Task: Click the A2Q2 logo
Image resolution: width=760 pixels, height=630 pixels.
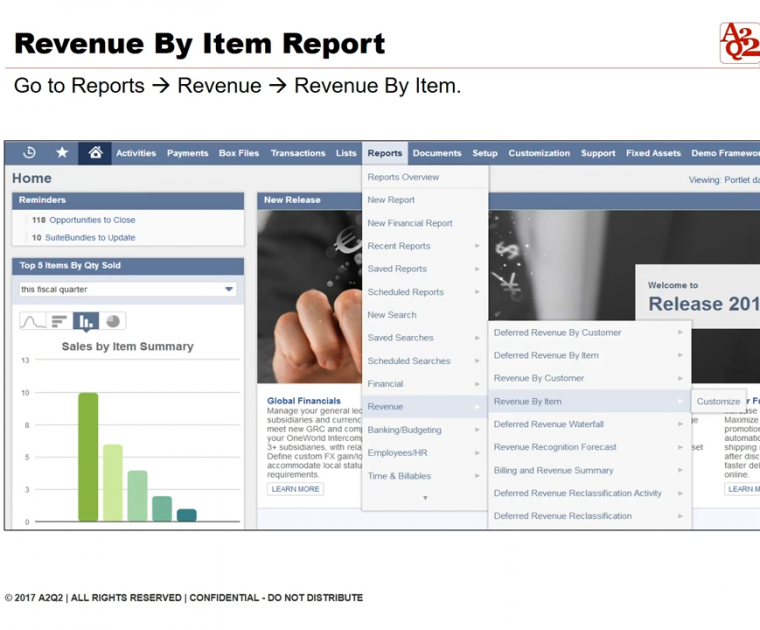Action: 739,43
